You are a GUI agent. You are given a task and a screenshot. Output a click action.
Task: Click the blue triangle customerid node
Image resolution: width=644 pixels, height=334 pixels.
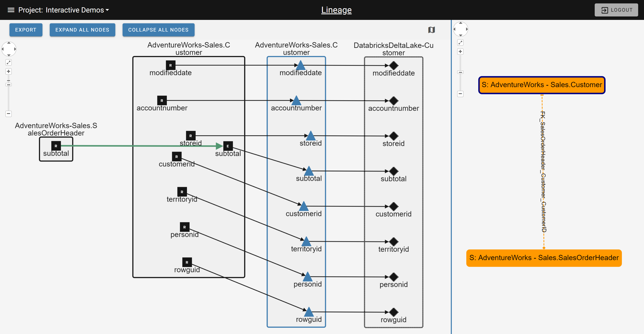click(303, 206)
